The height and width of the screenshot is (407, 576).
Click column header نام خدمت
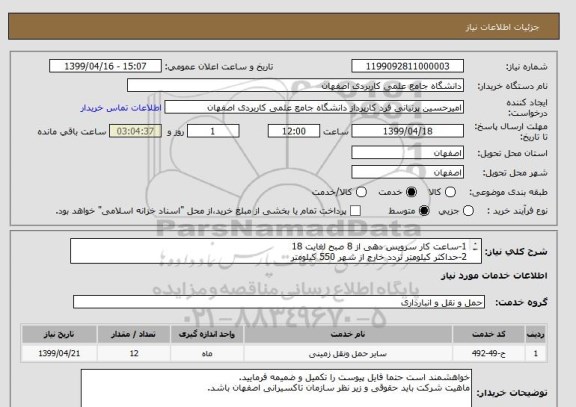coord(348,334)
